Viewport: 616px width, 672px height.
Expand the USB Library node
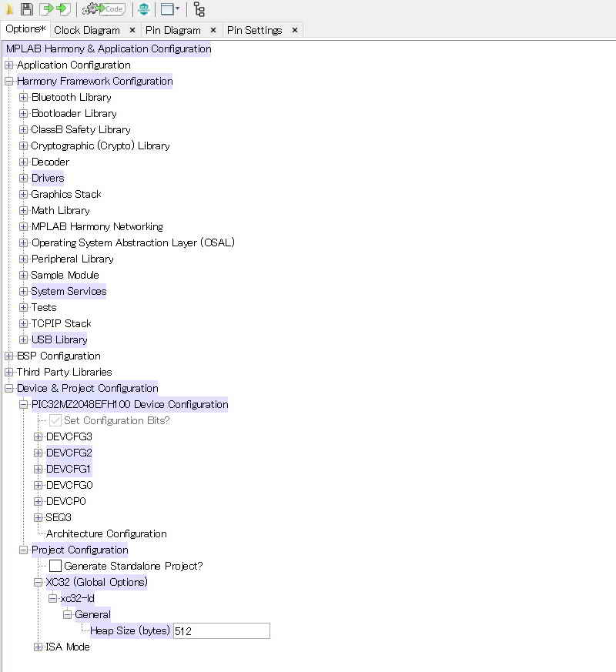(24, 340)
